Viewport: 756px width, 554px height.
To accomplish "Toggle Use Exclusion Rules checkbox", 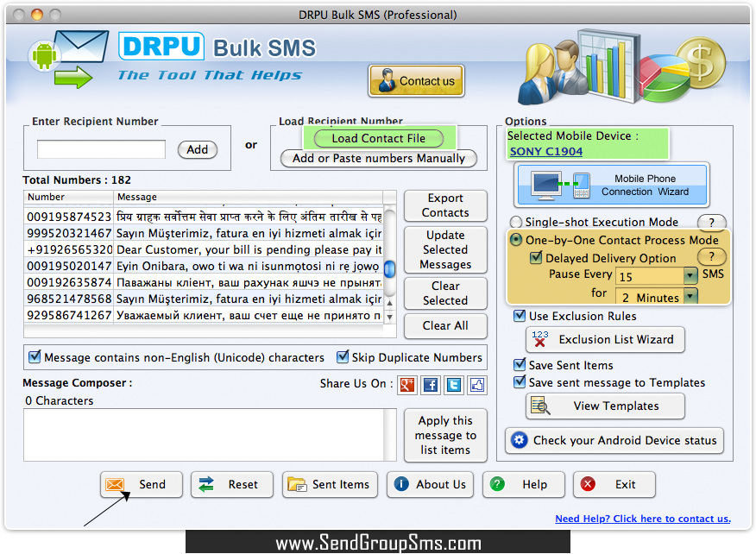I will pyautogui.click(x=520, y=316).
